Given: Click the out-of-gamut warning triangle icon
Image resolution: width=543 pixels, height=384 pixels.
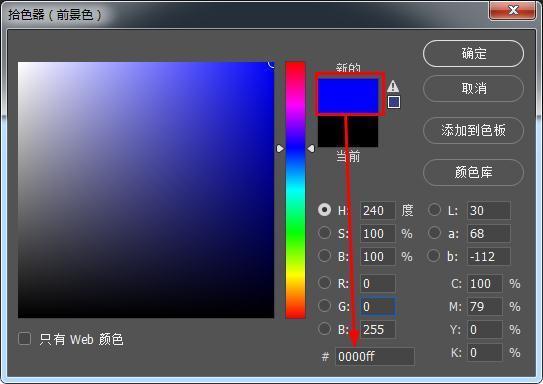Looking at the screenshot, I should pos(393,86).
